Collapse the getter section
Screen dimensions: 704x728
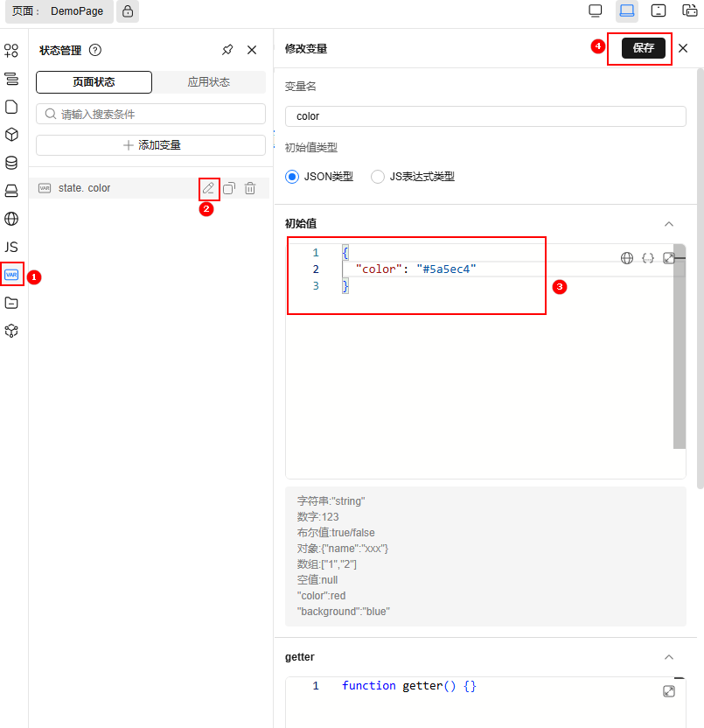[669, 657]
